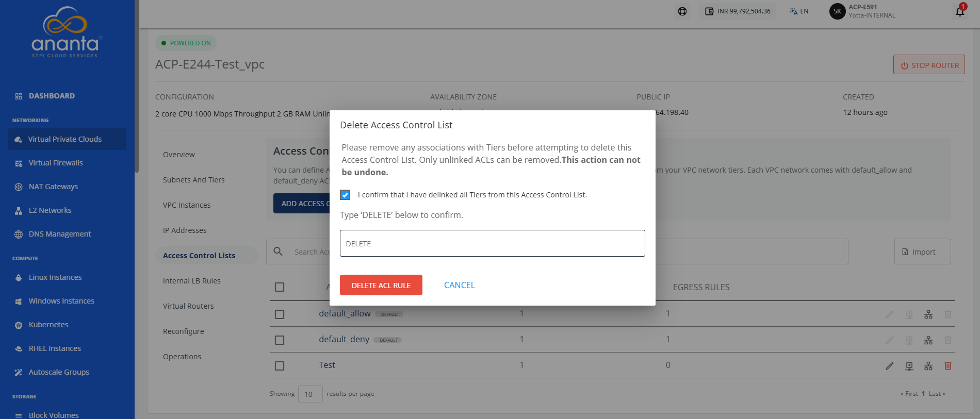This screenshot has height=419, width=980.
Task: Click the red trash icon for Test ACL
Action: [948, 366]
